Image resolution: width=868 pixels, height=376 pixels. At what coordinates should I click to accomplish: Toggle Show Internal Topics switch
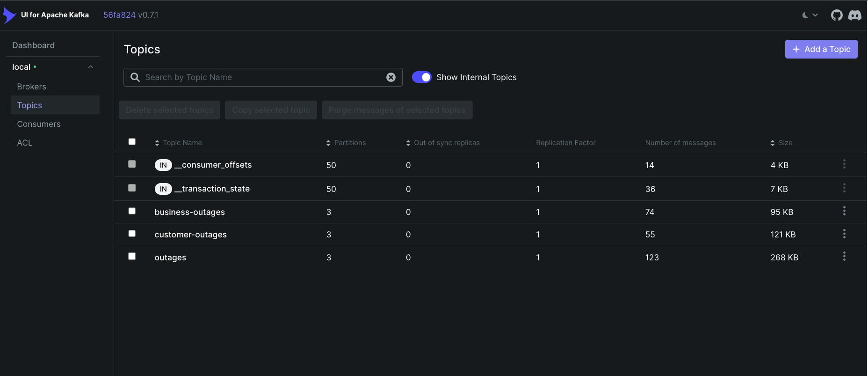click(422, 77)
